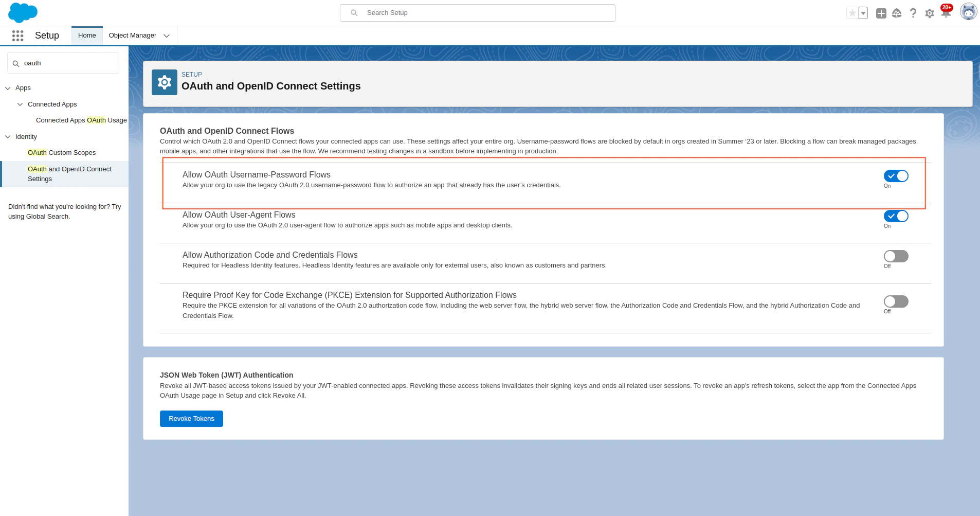Click the Search Setup input field
Screen dimensions: 980x516
[x=477, y=12]
